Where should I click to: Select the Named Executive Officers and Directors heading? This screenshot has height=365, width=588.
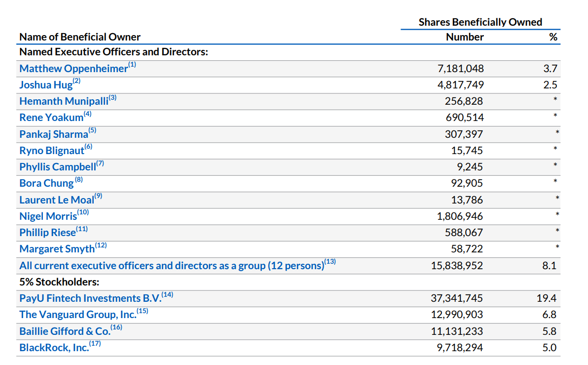[113, 52]
